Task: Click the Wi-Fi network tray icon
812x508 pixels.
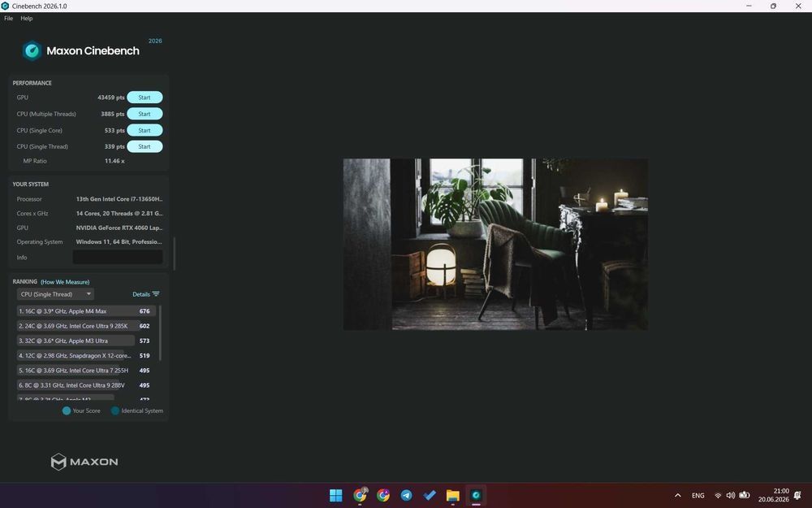Action: [x=718, y=496]
